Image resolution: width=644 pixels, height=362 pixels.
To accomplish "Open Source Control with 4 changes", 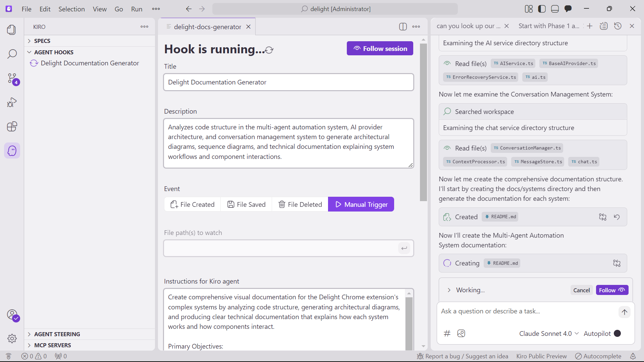I will 12,78.
